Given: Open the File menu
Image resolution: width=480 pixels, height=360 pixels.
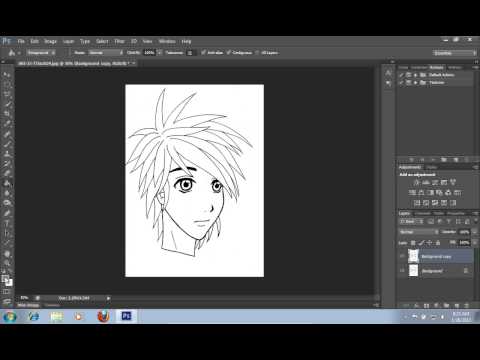Looking at the screenshot, I should tap(21, 41).
